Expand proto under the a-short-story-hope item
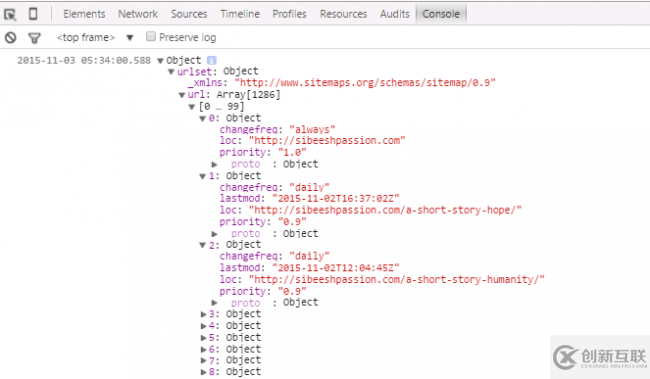650x379 pixels. pos(214,234)
